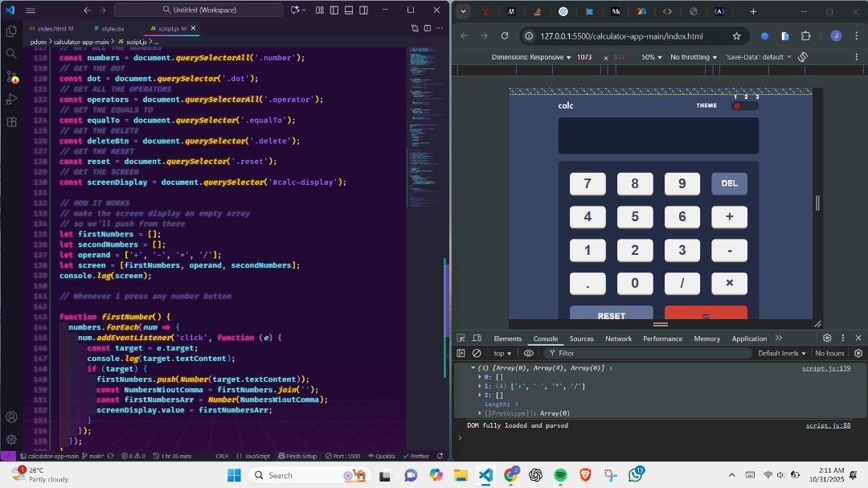Toggle the VS Code primary side bar
This screenshot has height=488, width=868.
point(334,10)
